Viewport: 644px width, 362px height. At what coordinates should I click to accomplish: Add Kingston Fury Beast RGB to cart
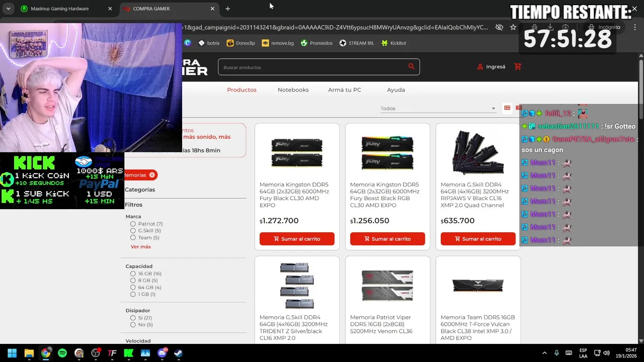pyautogui.click(x=387, y=239)
